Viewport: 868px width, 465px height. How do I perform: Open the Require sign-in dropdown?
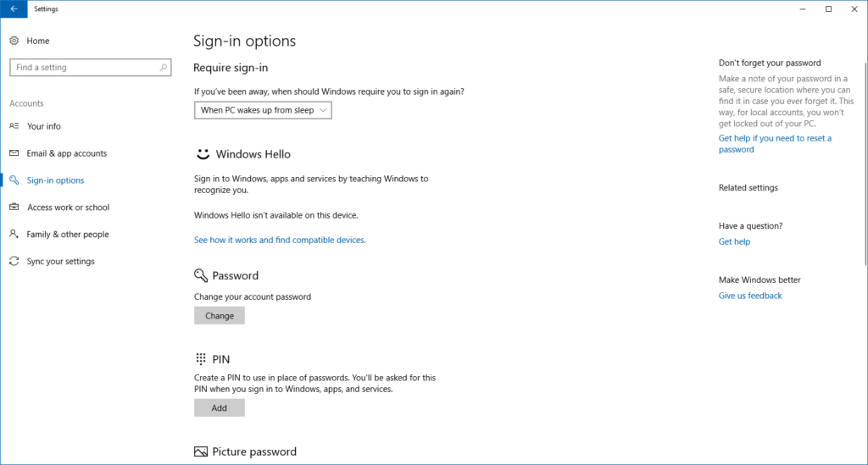(262, 110)
